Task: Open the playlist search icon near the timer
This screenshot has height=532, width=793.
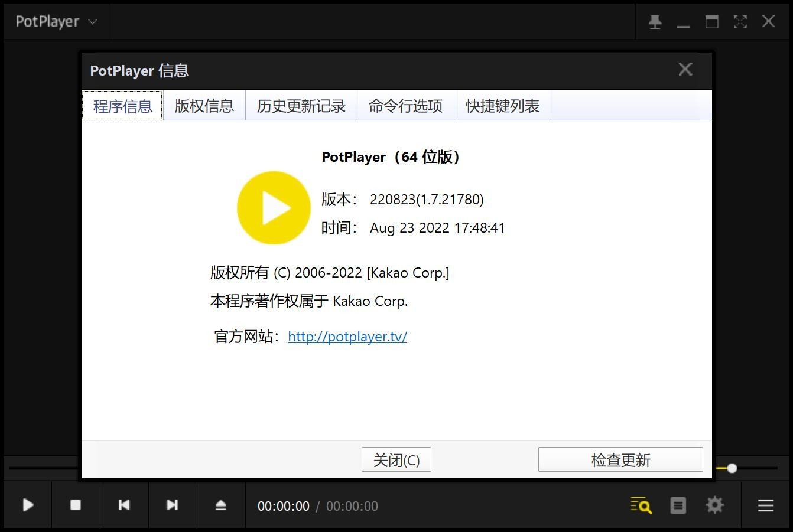Action: click(641, 505)
